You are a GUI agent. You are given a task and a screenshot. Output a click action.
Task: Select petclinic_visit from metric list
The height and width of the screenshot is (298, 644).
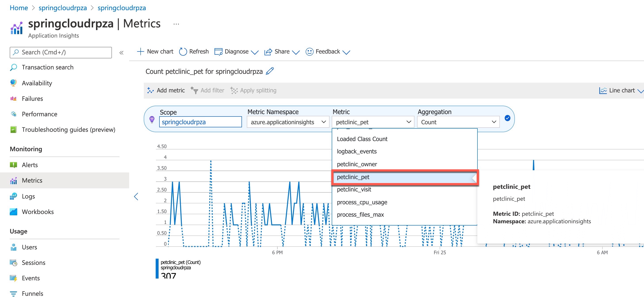point(354,189)
